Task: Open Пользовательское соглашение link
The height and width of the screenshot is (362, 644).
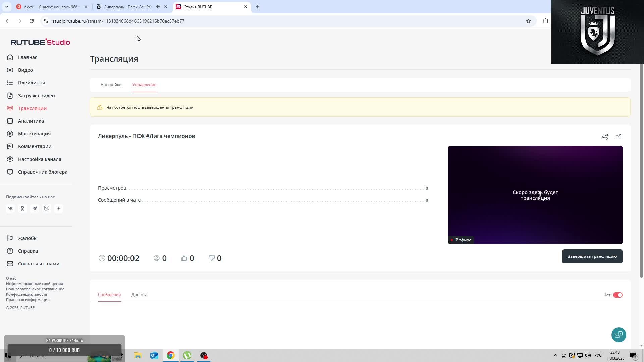Action: (35, 289)
